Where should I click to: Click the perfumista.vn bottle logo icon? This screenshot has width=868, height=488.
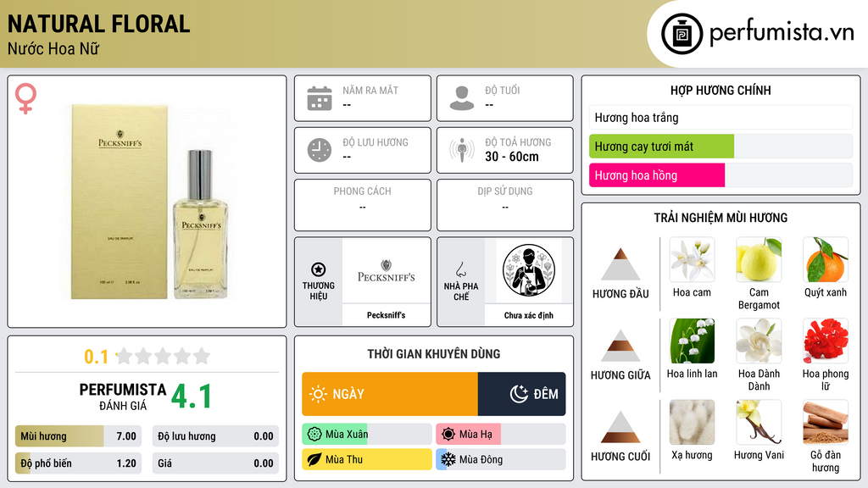pyautogui.click(x=682, y=34)
